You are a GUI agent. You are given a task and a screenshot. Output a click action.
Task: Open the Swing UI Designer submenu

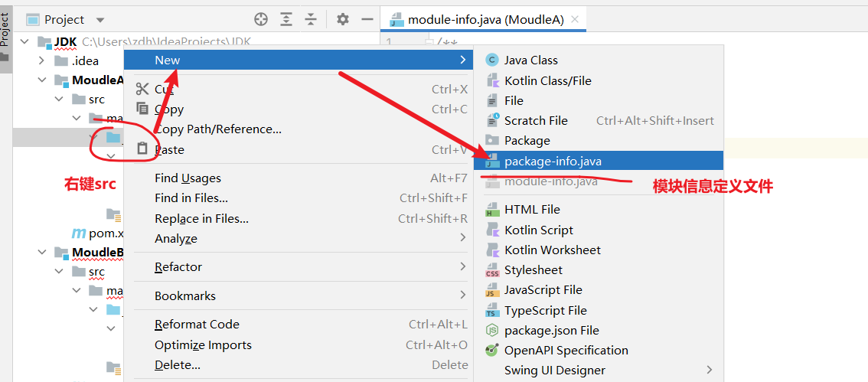tap(599, 370)
